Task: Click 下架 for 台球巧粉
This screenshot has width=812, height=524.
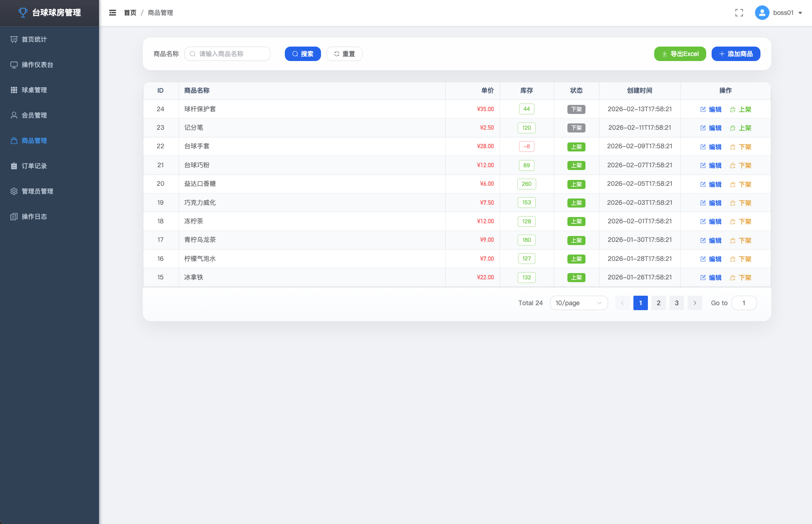Action: [741, 165]
